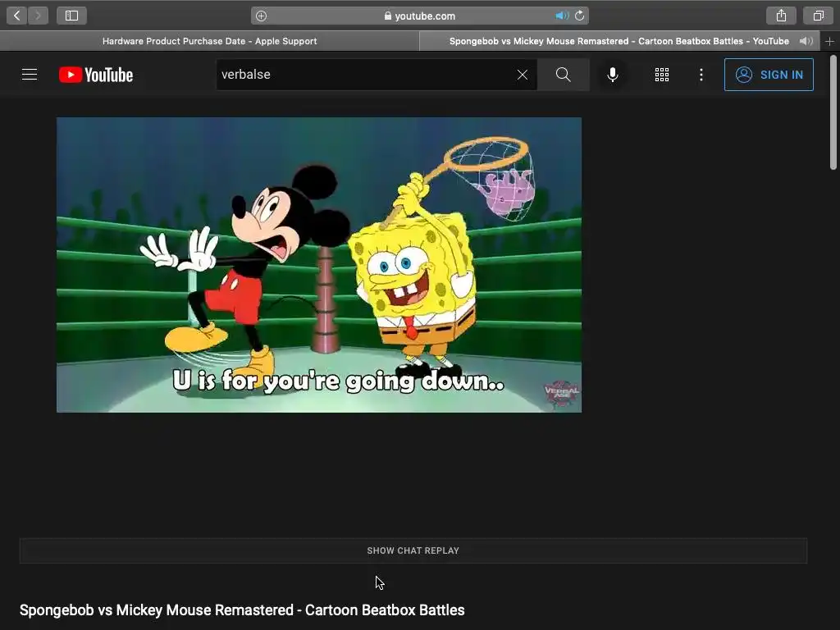Mute audio via address bar speaker icon
840x630 pixels.
click(561, 16)
